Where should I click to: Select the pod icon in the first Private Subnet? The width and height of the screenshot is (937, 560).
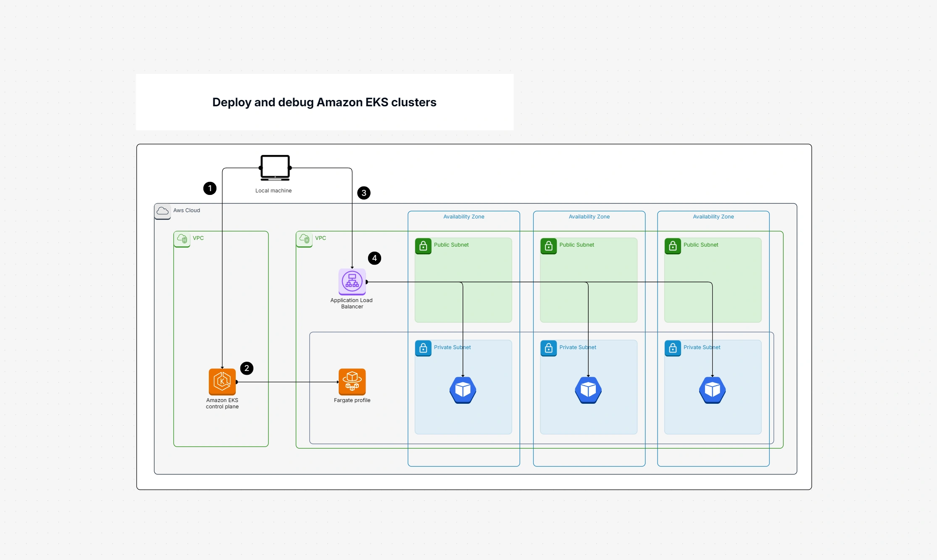point(463,390)
